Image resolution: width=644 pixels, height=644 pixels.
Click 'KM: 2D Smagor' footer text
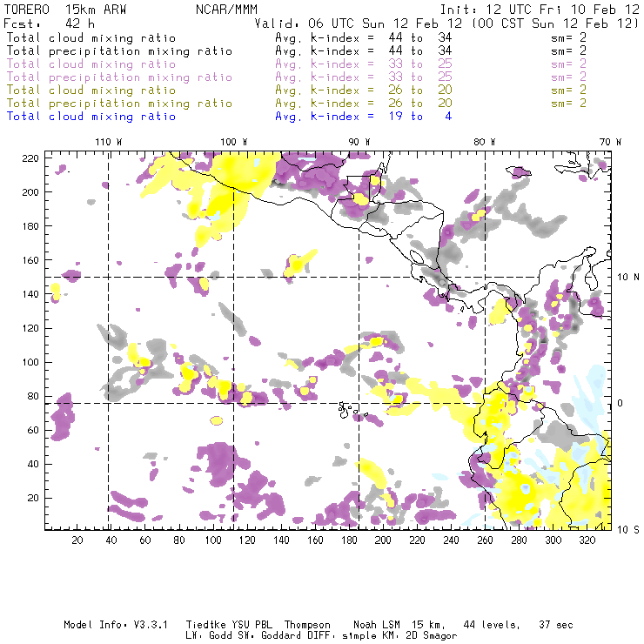[419, 636]
